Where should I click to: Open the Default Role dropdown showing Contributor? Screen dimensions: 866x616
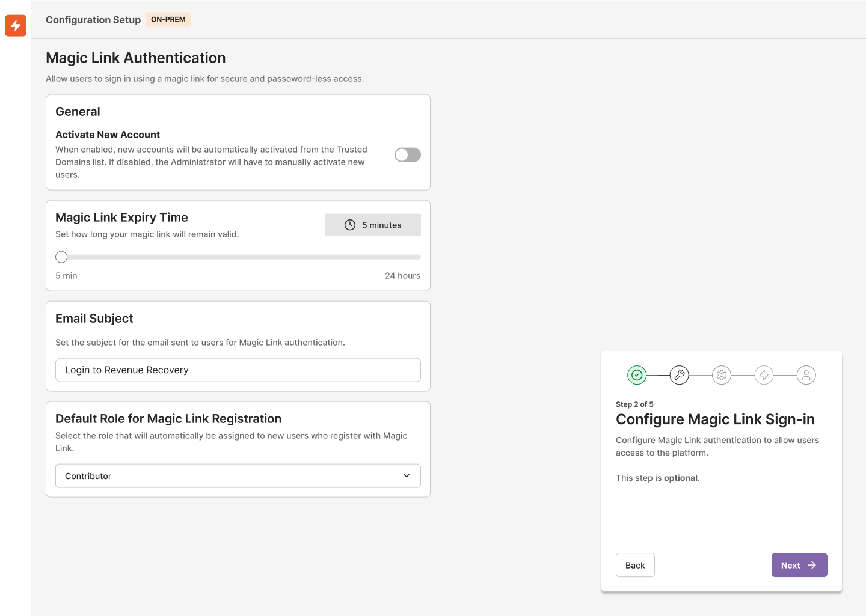point(238,475)
